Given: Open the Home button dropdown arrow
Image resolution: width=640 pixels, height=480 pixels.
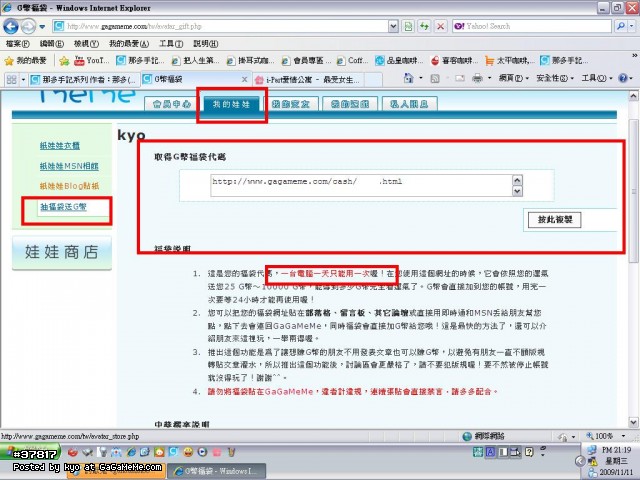Looking at the screenshot, I should 420,78.
